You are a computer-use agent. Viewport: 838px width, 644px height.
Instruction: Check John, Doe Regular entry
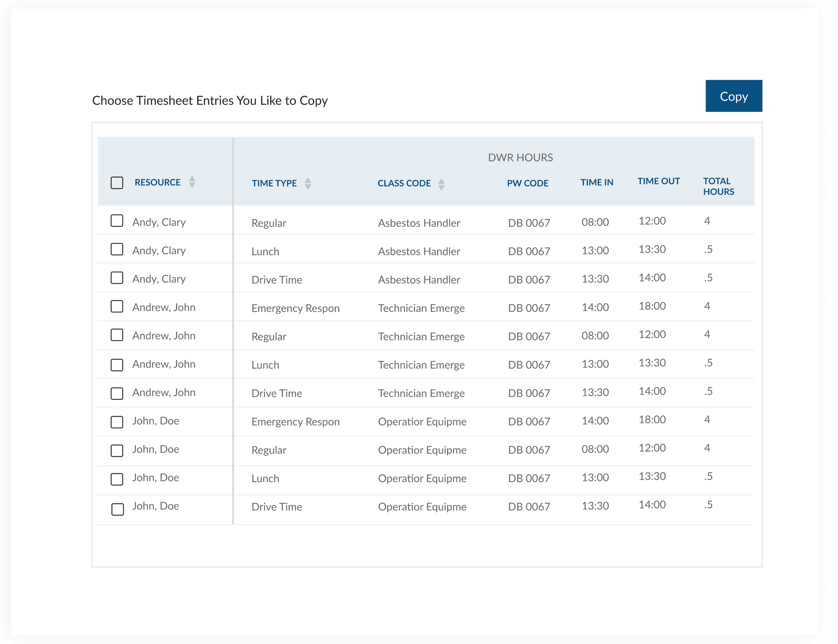click(x=117, y=451)
